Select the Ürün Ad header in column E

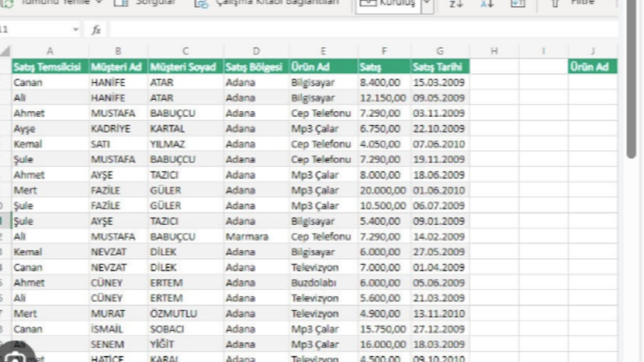point(323,67)
